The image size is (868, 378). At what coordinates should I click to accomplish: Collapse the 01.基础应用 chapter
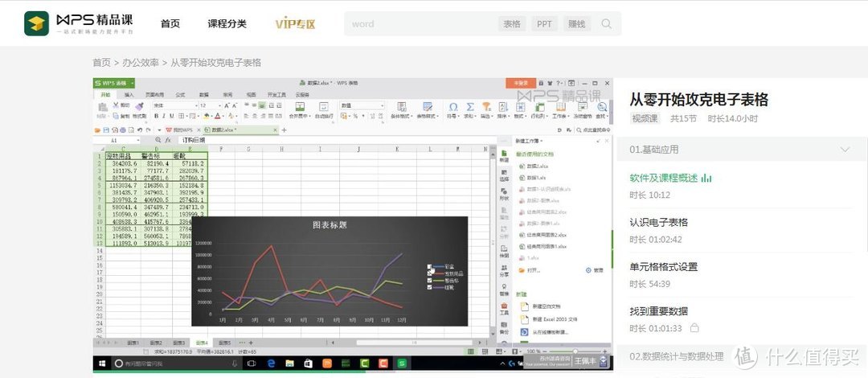[x=845, y=150]
